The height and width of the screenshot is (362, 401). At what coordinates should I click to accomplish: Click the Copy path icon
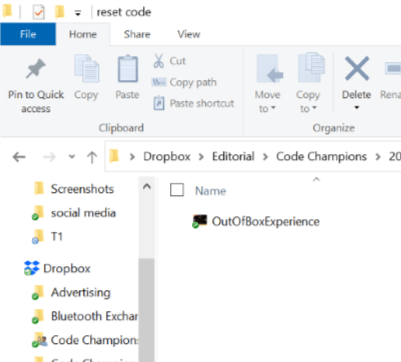(159, 82)
